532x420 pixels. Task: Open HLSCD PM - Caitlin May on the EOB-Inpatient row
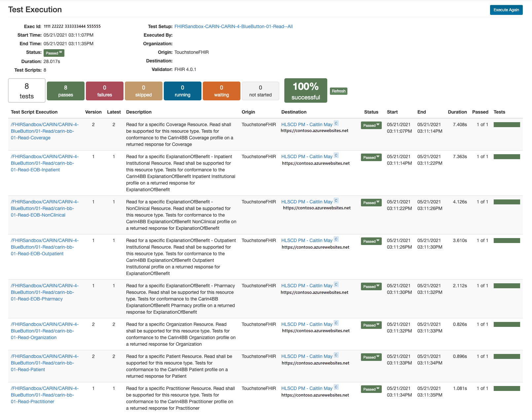[306, 157]
